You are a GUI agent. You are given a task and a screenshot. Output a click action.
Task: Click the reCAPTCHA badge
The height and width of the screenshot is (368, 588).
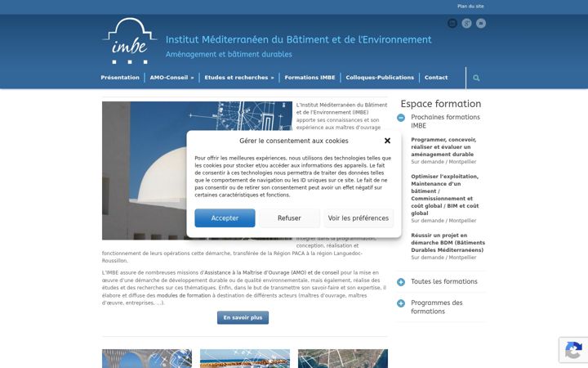coord(573,350)
